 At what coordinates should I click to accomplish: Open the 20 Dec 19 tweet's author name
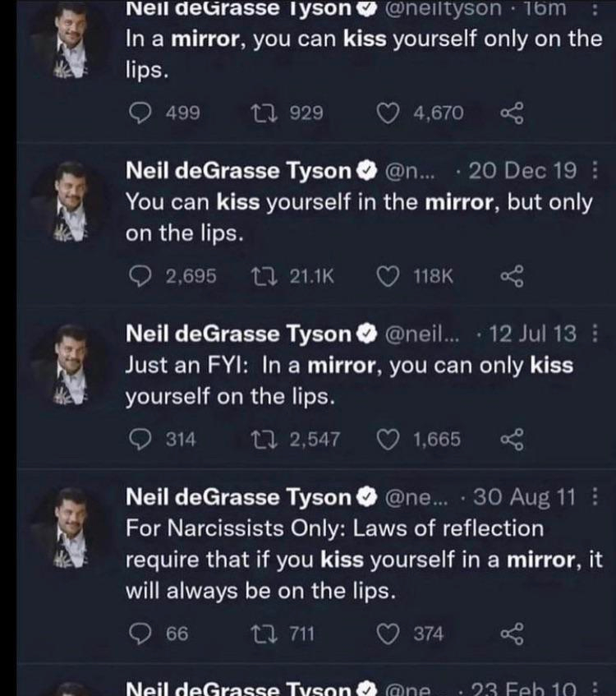(x=237, y=171)
